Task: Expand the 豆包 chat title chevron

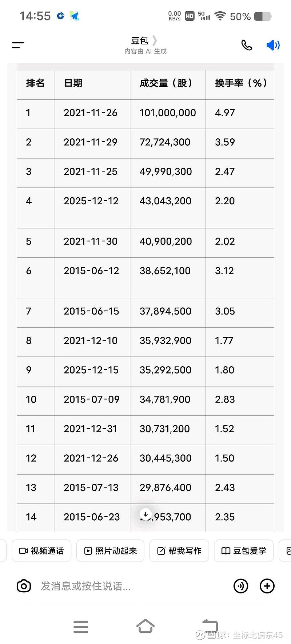Action: point(155,40)
